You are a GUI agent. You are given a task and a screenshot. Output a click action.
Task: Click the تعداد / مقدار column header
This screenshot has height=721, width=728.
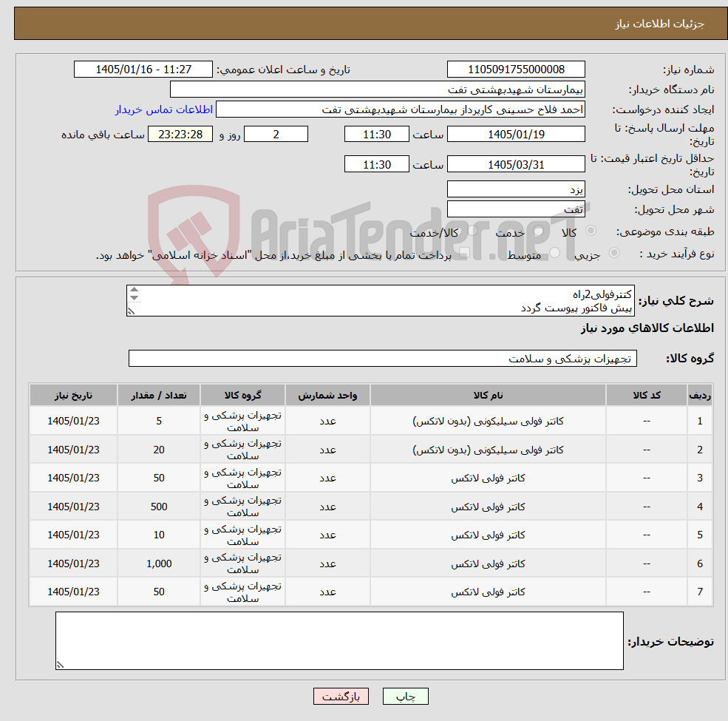pyautogui.click(x=159, y=396)
